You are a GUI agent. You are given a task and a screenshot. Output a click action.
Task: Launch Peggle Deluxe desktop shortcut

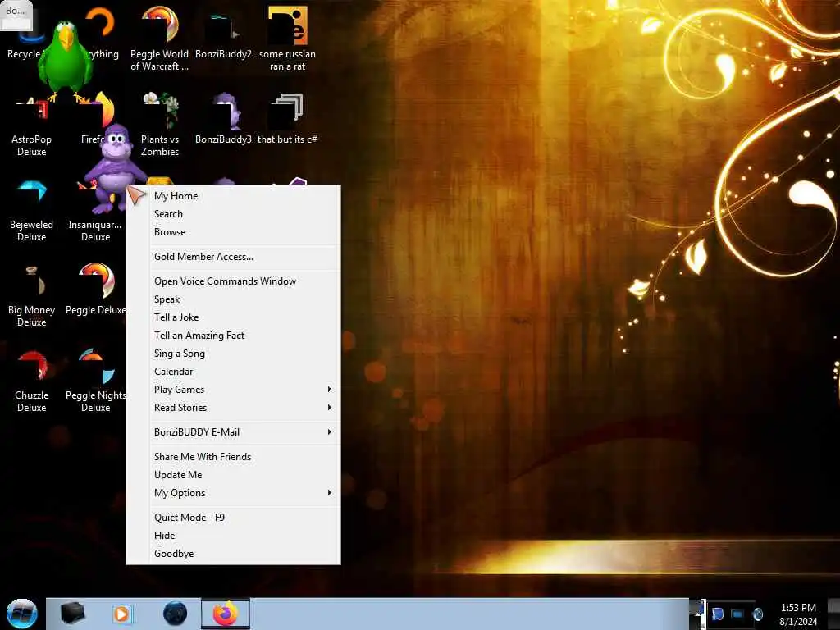[x=96, y=290]
